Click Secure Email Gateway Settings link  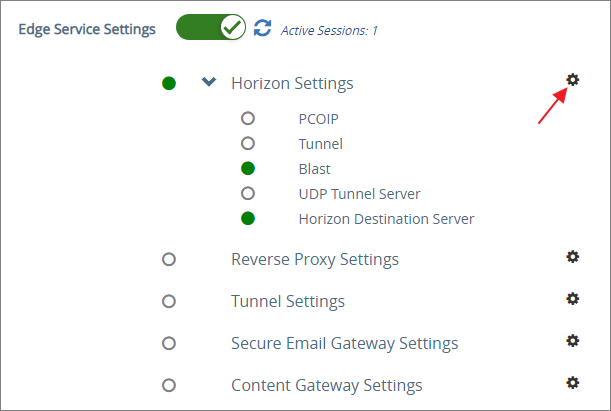pyautogui.click(x=344, y=344)
